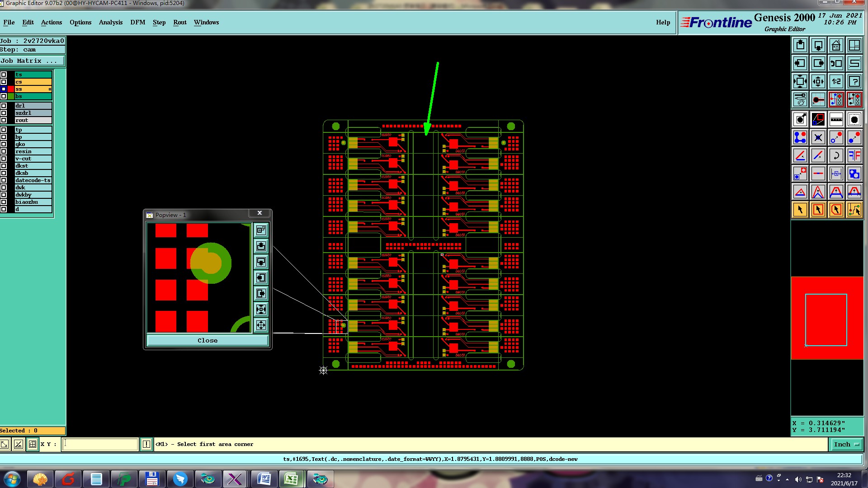Select the rectangle area select arrow tool
This screenshot has width=868, height=488.
[x=818, y=210]
